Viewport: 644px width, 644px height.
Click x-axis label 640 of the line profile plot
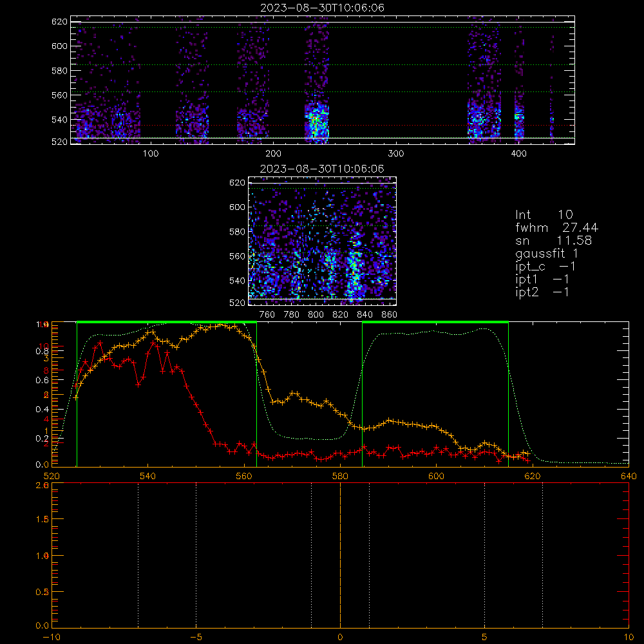629,477
